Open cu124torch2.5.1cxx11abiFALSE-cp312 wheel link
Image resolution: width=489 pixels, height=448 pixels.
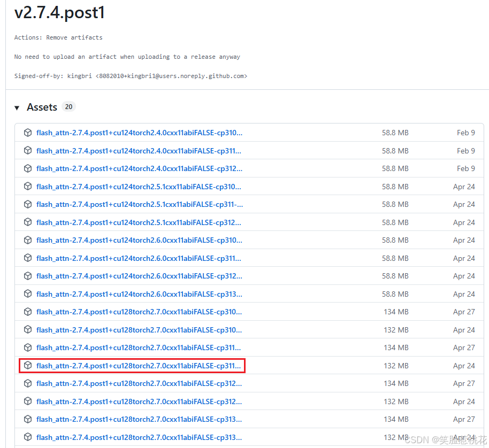coord(139,222)
